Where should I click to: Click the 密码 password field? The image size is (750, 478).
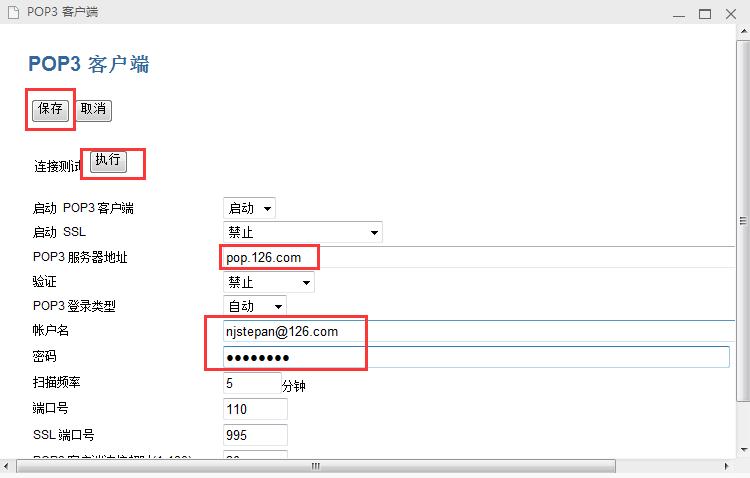click(x=476, y=357)
